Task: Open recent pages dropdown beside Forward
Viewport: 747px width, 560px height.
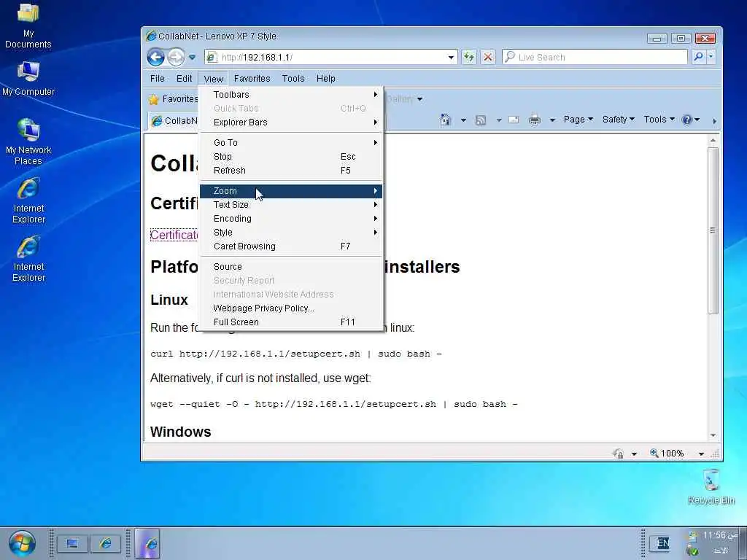Action: click(x=192, y=58)
